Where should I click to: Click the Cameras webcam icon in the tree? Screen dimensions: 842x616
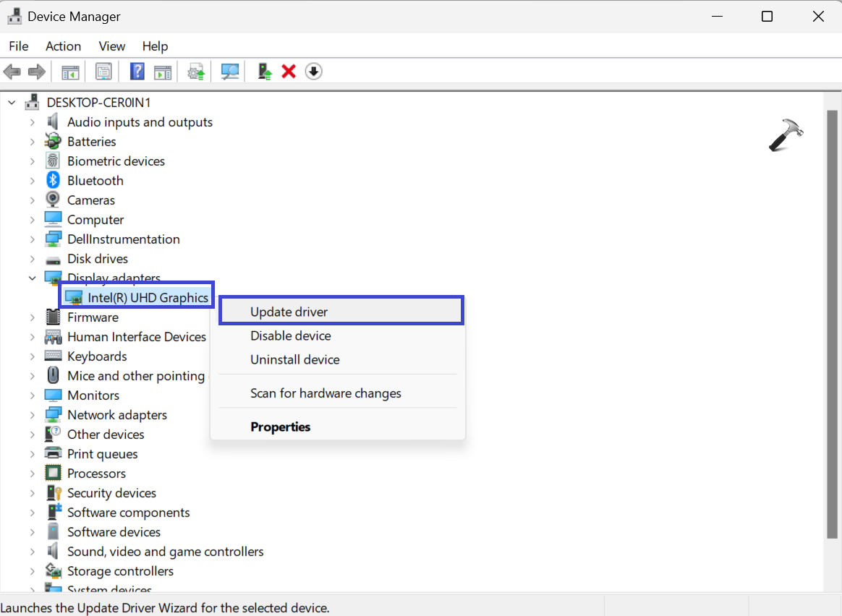pyautogui.click(x=53, y=200)
